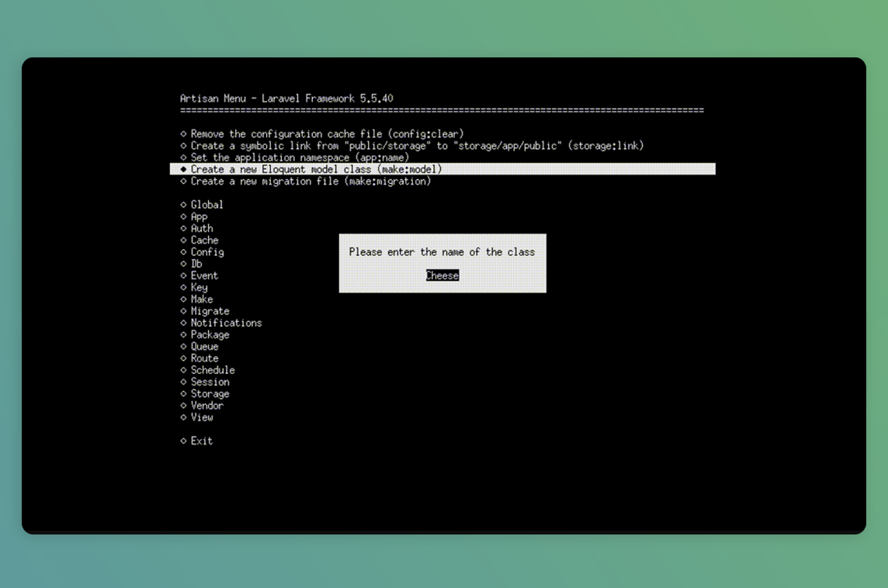Open the Route submenu

[x=199, y=358]
